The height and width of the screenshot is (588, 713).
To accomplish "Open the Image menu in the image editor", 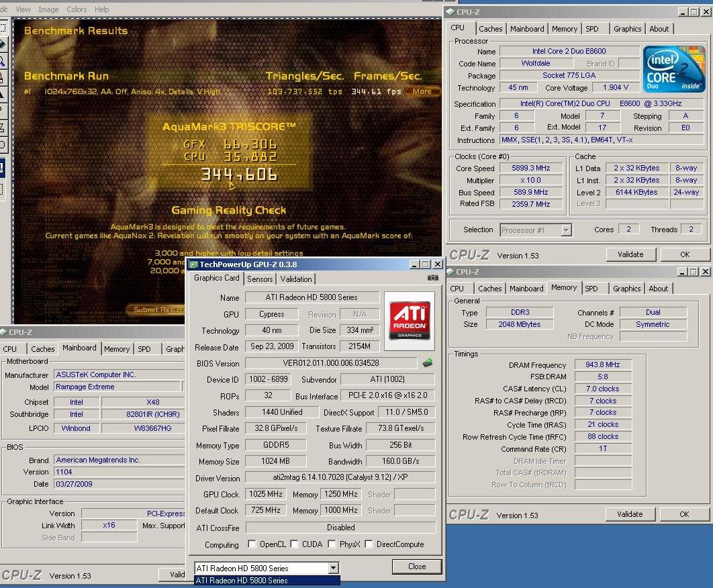I will pos(48,9).
